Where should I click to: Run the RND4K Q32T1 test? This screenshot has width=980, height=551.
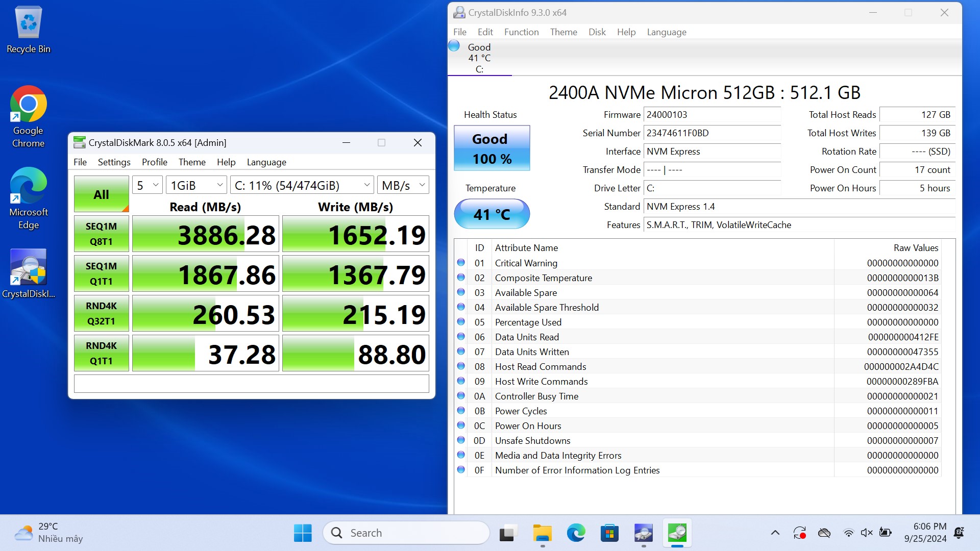click(101, 313)
